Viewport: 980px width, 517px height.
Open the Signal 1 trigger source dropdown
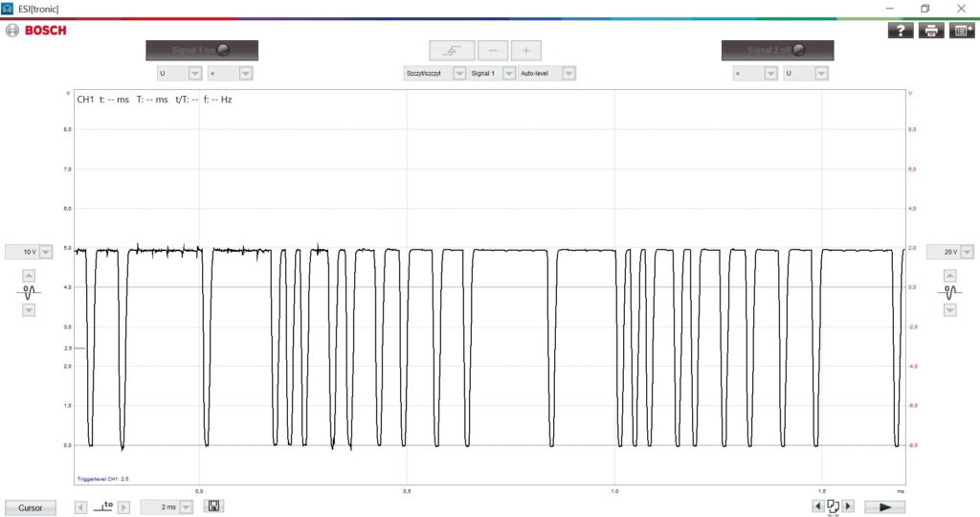click(509, 73)
